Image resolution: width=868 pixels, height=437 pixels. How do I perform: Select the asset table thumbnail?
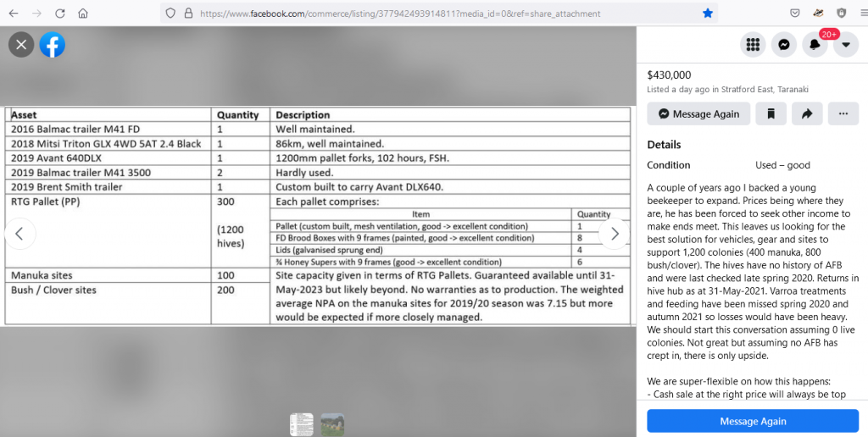(x=301, y=424)
